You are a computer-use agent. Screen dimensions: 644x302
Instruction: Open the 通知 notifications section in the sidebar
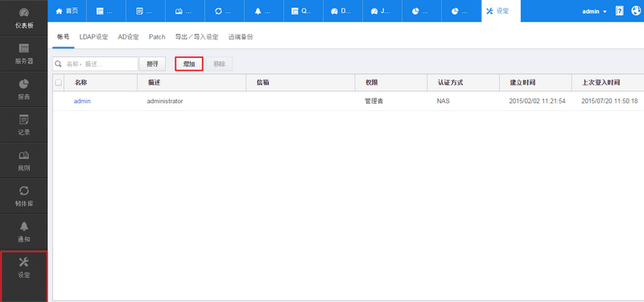24,232
